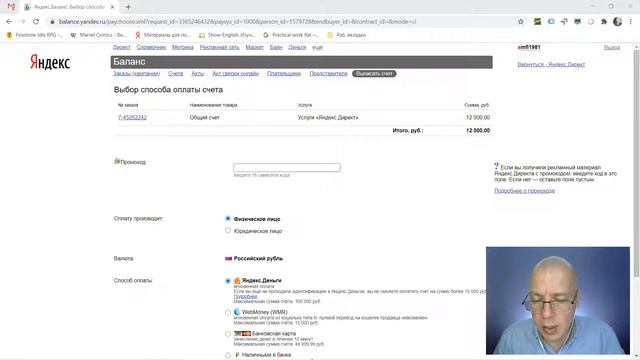
Task: Click the question mark help icon
Action: (497, 166)
